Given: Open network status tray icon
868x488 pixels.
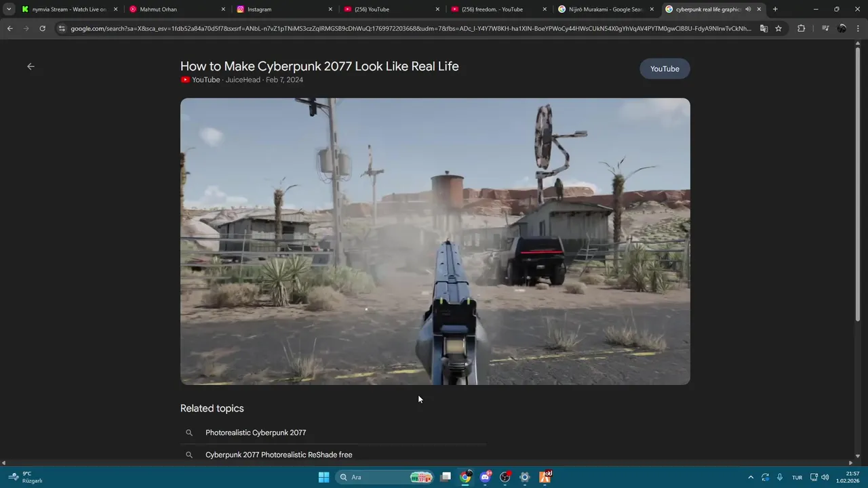Looking at the screenshot, I should 814,477.
